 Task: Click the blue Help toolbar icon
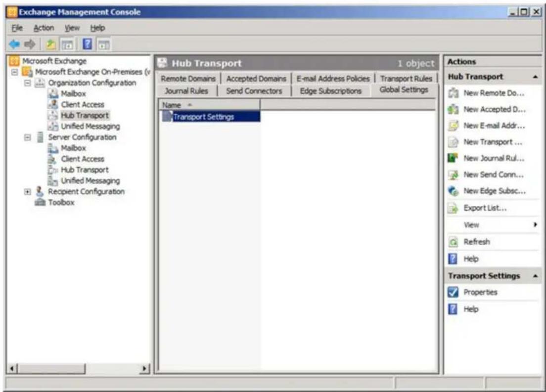point(87,44)
